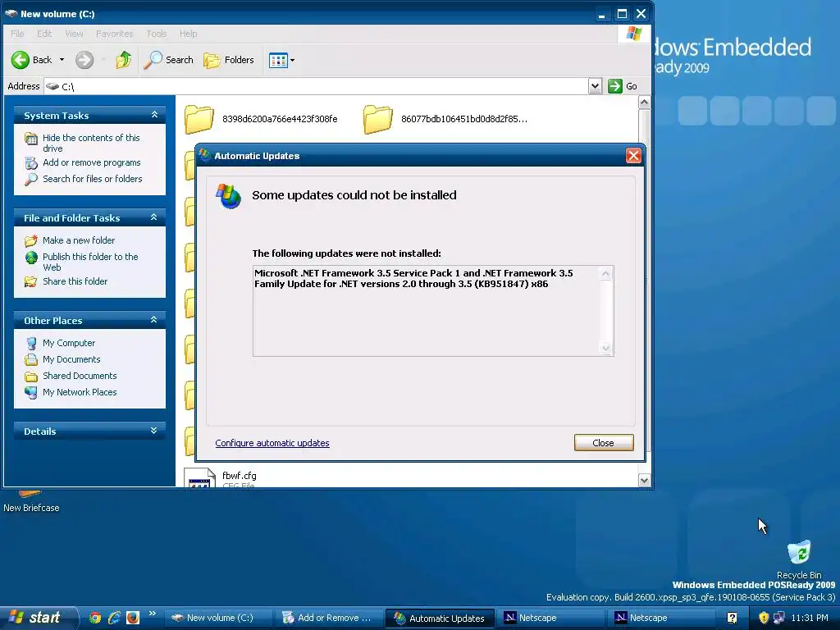The width and height of the screenshot is (840, 630).
Task: Switch to Add or Remove taskbar button
Action: point(329,618)
